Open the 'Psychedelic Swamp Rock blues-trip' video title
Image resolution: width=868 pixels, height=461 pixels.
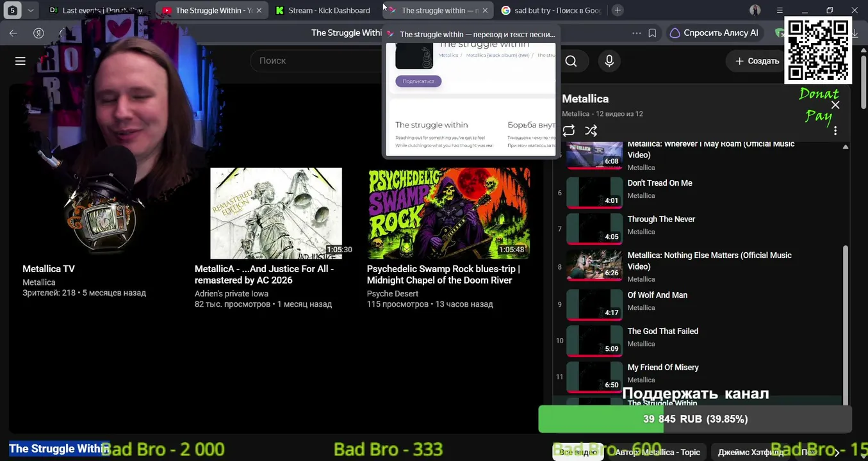(443, 275)
